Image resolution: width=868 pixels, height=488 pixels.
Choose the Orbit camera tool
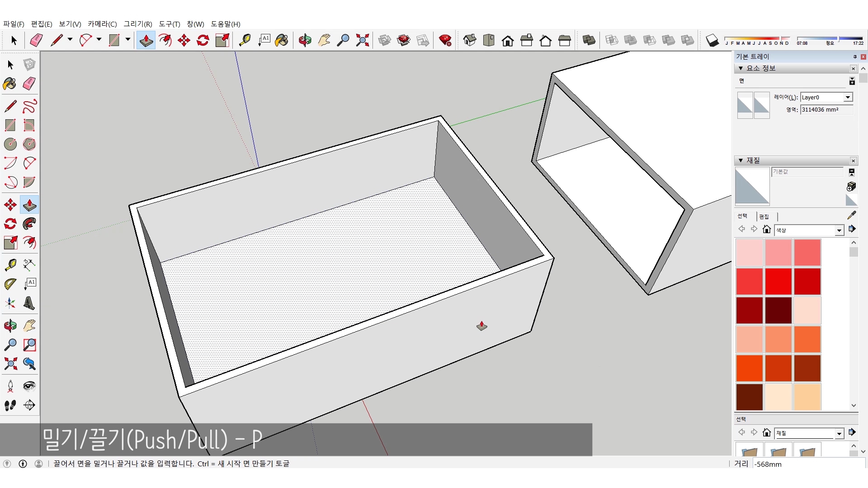click(10, 326)
